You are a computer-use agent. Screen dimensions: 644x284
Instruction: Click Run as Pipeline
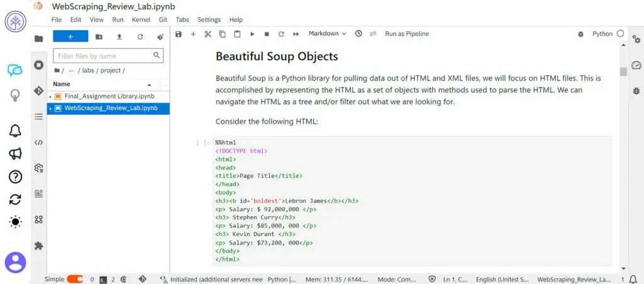click(x=407, y=34)
